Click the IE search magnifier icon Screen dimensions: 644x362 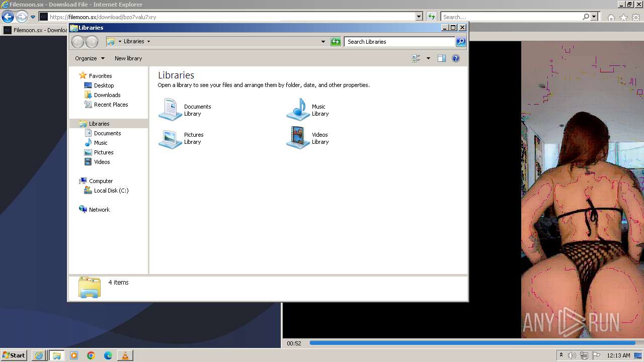pos(586,17)
